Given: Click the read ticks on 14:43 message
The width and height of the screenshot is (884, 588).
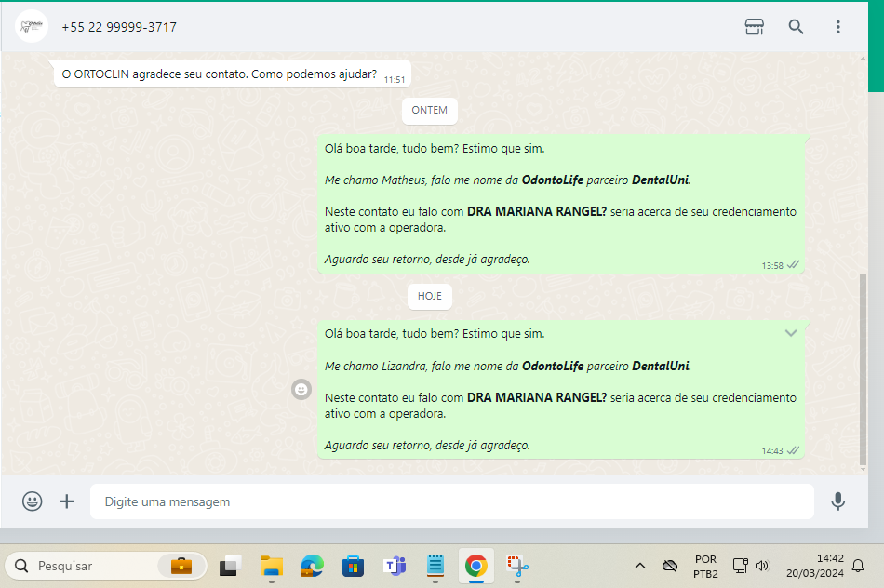Looking at the screenshot, I should click(793, 450).
